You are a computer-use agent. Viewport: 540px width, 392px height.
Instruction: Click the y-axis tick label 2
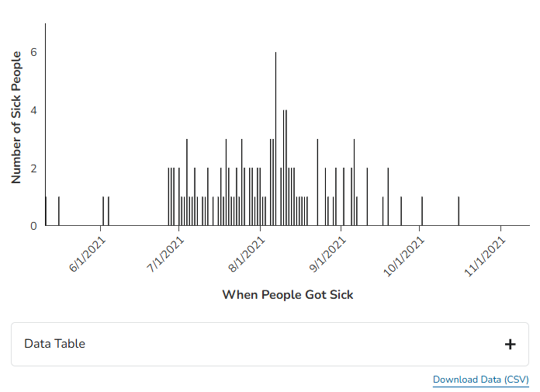coord(33,168)
